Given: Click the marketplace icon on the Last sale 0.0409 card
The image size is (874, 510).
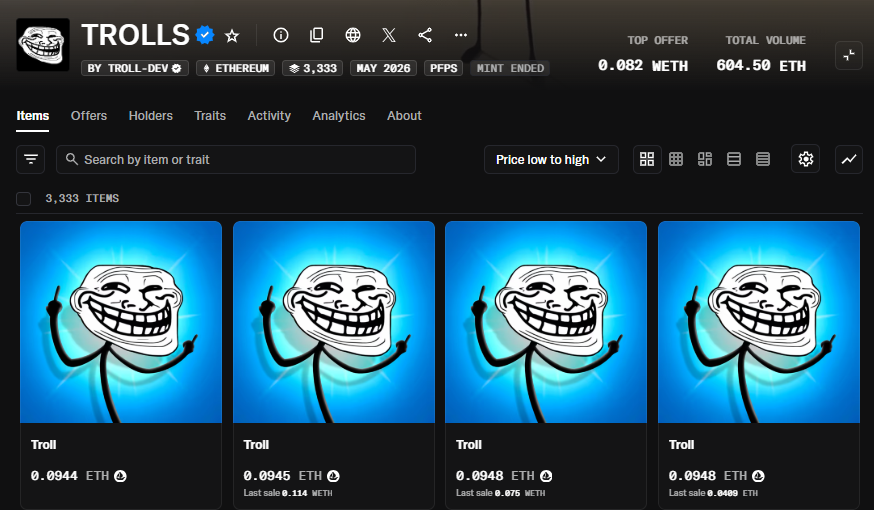Looking at the screenshot, I should [x=758, y=476].
